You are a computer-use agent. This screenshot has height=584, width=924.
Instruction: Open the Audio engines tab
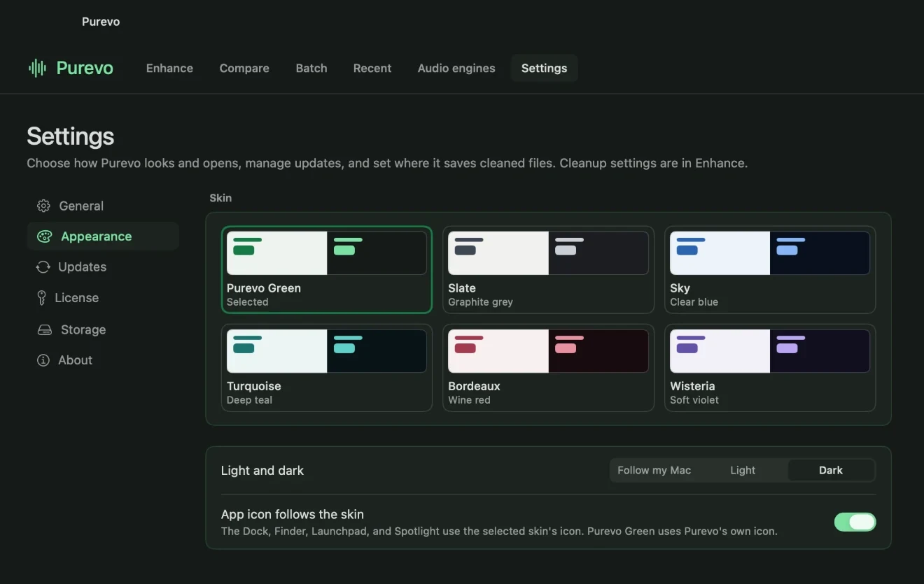(456, 68)
